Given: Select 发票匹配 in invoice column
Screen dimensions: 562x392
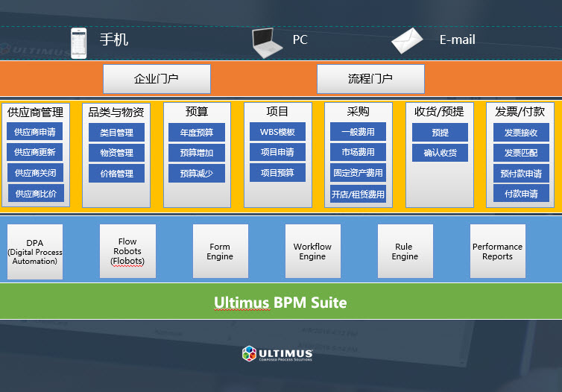Looking at the screenshot, I should pyautogui.click(x=521, y=153).
